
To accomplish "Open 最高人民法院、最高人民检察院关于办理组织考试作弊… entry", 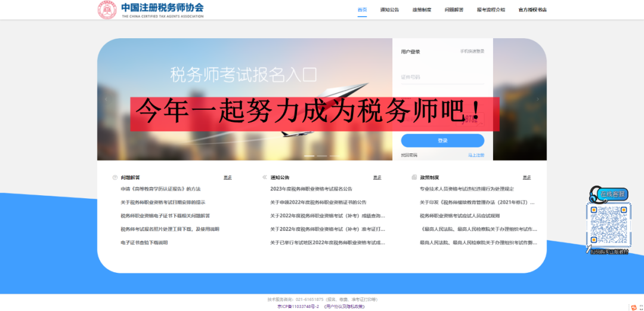I will 478,243.
